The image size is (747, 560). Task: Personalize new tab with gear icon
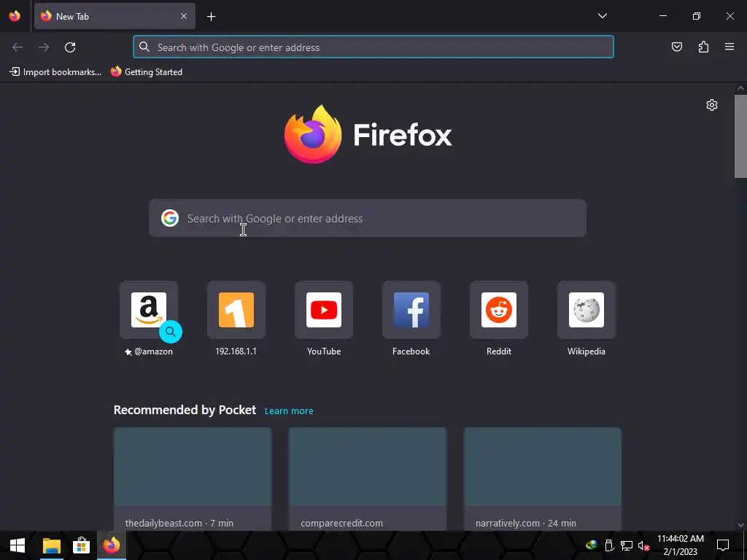pyautogui.click(x=712, y=105)
